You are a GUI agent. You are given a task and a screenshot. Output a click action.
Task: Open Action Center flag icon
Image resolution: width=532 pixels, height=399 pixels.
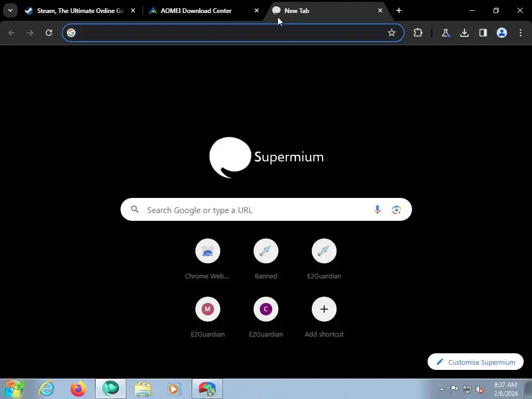pyautogui.click(x=454, y=389)
